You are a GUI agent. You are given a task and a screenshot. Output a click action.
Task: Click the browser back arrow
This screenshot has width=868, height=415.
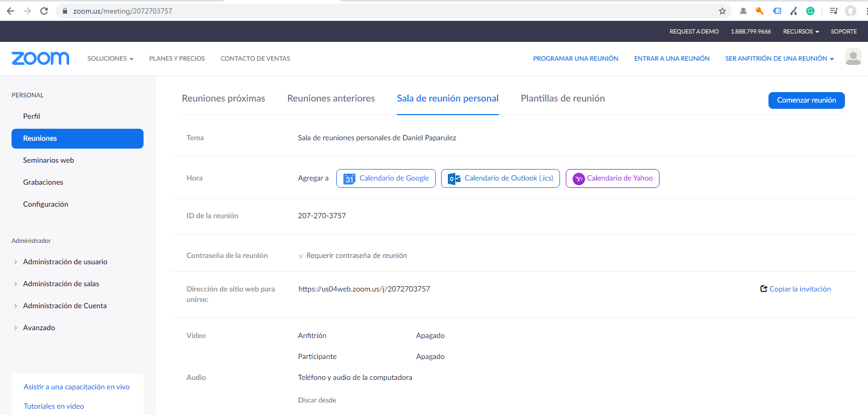tap(10, 11)
